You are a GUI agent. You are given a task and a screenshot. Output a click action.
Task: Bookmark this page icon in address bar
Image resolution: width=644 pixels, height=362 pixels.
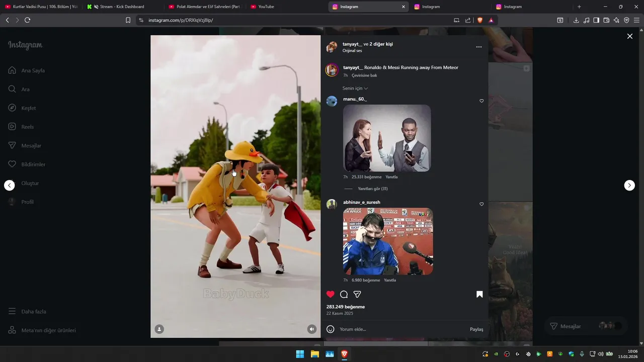tap(128, 20)
